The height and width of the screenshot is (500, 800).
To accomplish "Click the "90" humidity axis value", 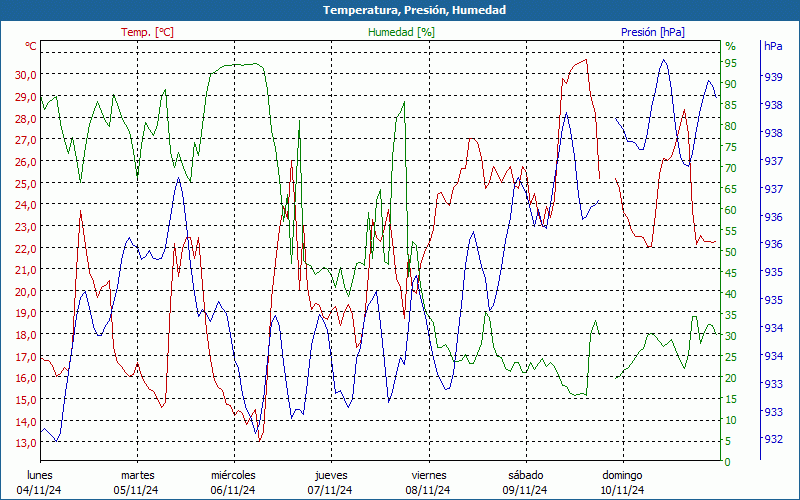I will click(731, 84).
